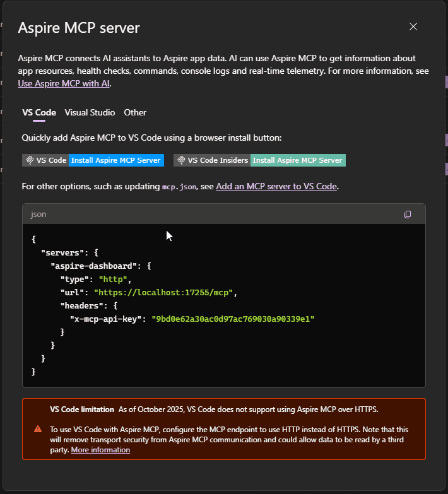Screen dimensions: 448x494
Task: Open the More information link in the warning
Action: tap(100, 450)
